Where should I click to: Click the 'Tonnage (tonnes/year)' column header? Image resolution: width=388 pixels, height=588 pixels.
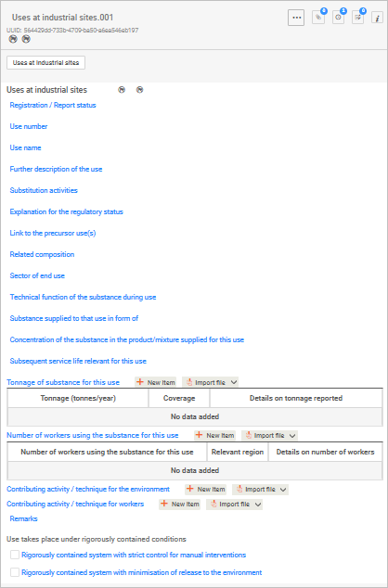tap(78, 398)
